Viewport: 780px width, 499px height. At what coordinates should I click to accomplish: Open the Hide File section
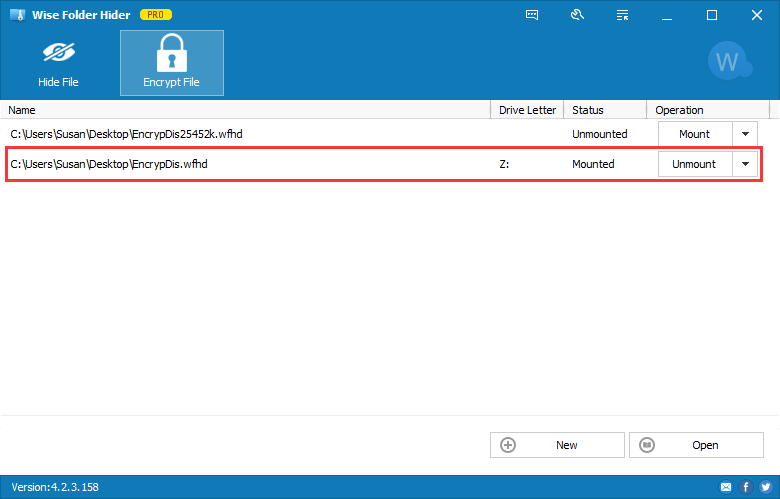(x=58, y=63)
